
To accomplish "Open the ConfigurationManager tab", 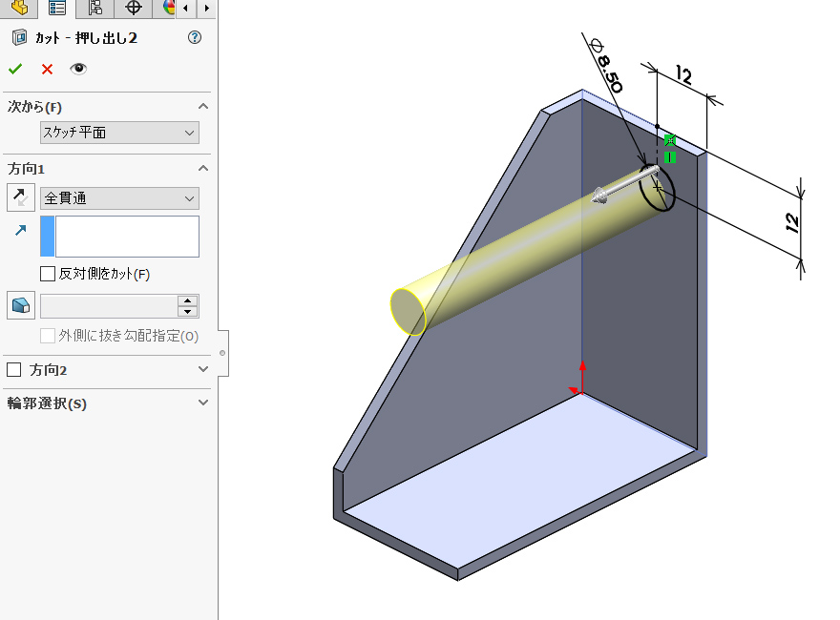I will [x=95, y=9].
